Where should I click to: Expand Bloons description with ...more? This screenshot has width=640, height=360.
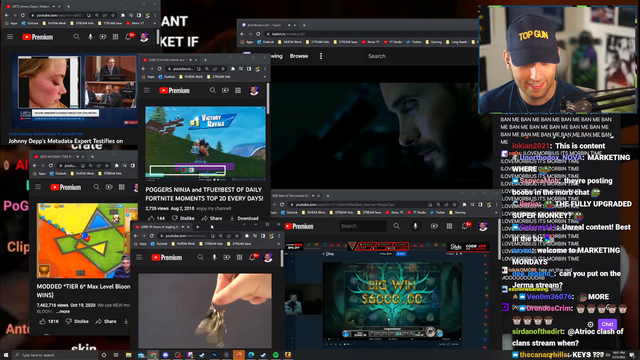coord(63,311)
